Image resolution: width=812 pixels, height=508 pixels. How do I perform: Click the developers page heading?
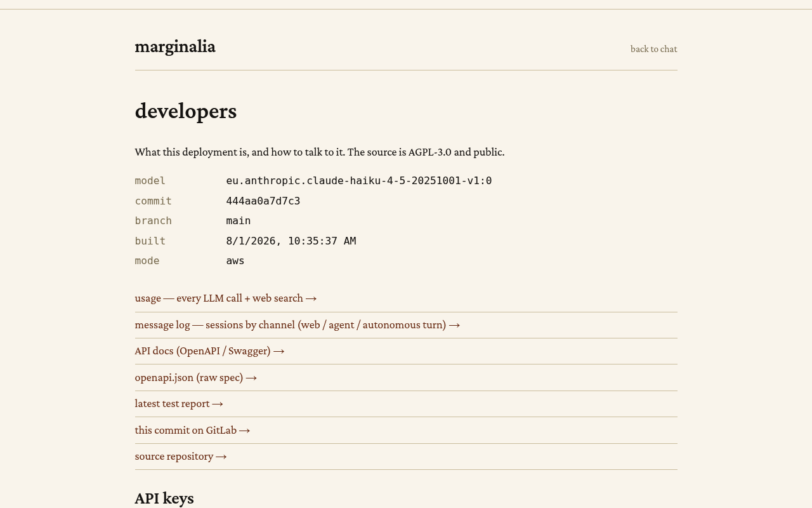[x=186, y=111]
